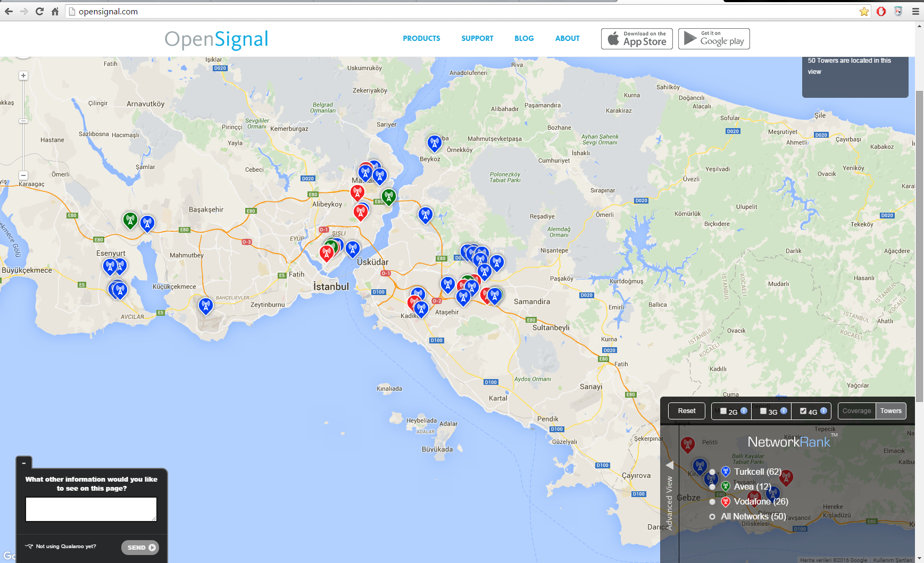
Task: Submit survey with the SEND button
Action: click(140, 547)
